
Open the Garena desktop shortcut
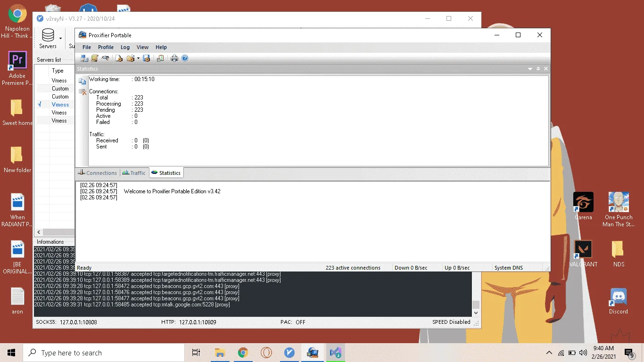point(583,206)
